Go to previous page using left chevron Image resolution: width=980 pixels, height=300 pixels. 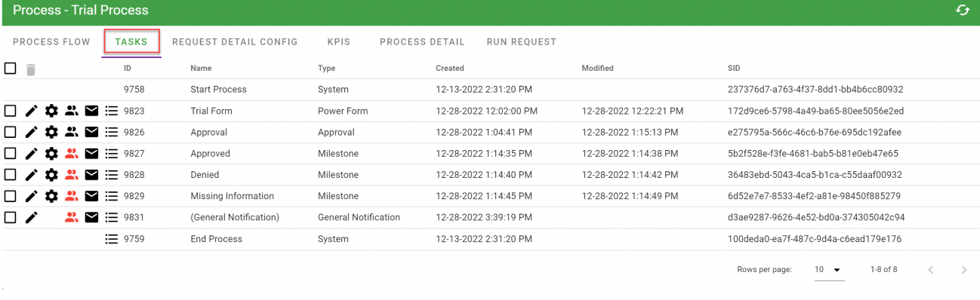(931, 270)
